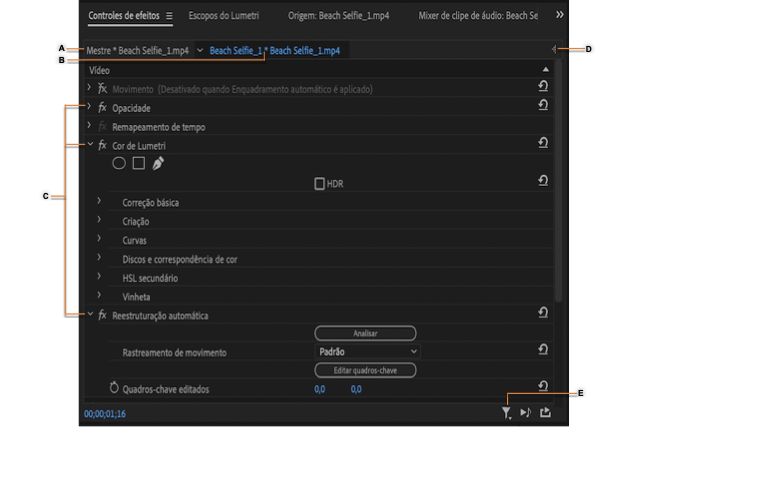Switch to the Escopos do Lumetri tab

(x=223, y=16)
